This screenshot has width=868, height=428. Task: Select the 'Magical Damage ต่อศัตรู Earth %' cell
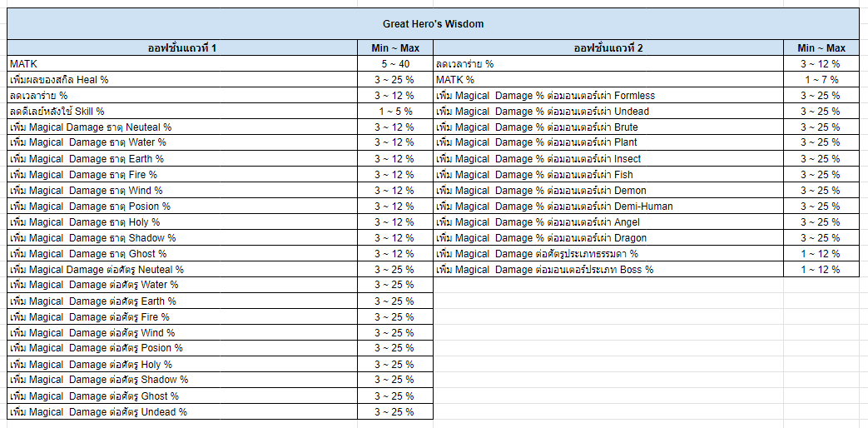click(182, 301)
